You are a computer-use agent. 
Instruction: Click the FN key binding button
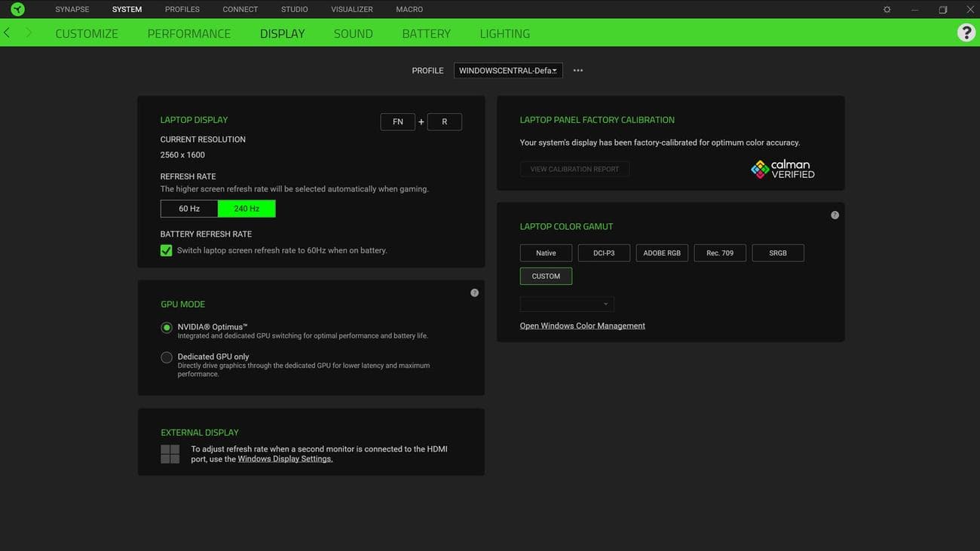click(x=397, y=121)
